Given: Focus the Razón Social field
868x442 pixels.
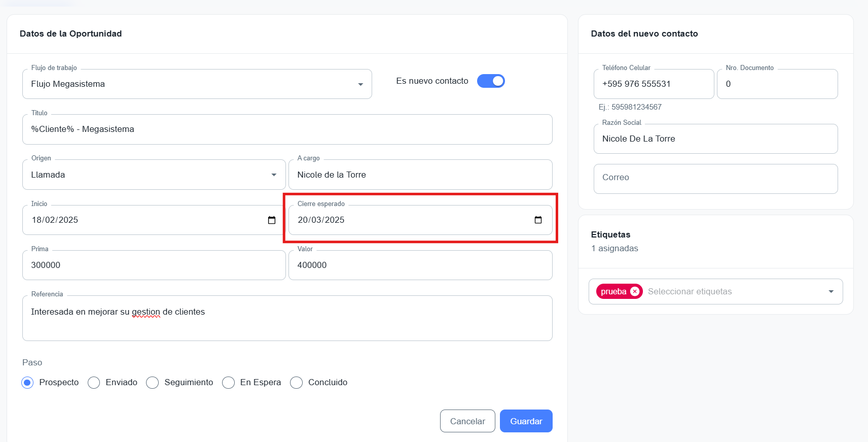Looking at the screenshot, I should click(715, 139).
